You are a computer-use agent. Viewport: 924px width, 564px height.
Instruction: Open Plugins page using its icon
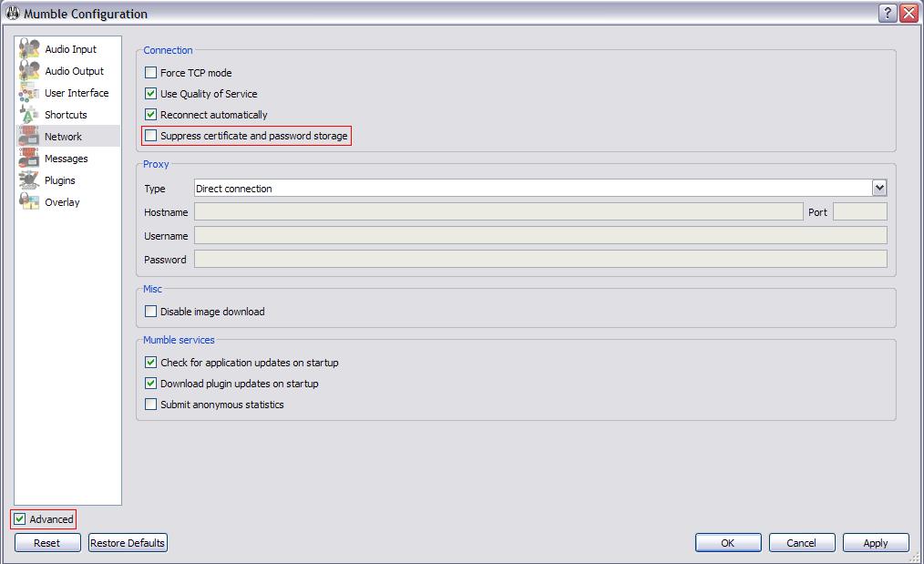click(29, 180)
